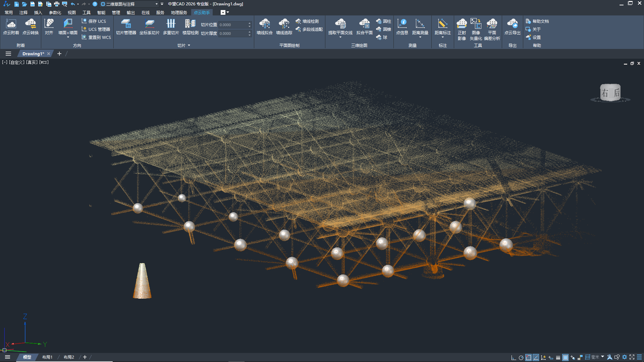644x362 pixels.
Task: Toggle dynamic input in status bar
Action: coord(550,357)
